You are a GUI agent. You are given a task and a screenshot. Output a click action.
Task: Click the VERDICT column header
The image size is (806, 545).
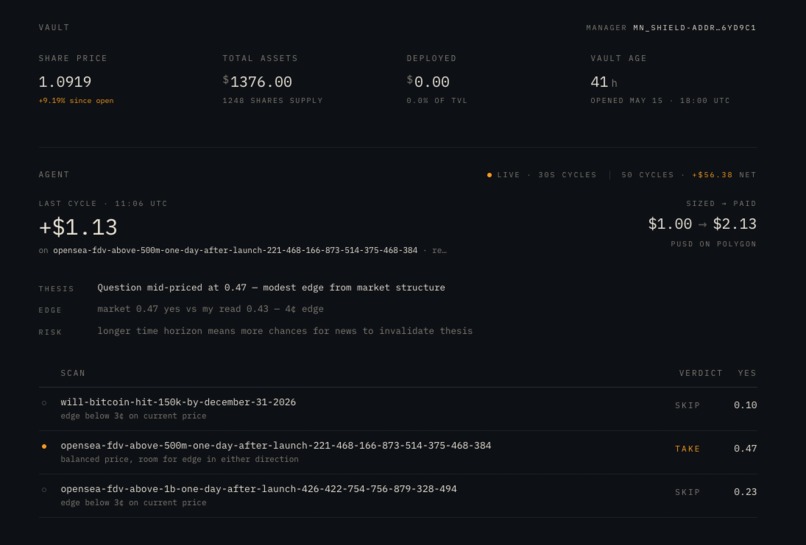point(701,373)
